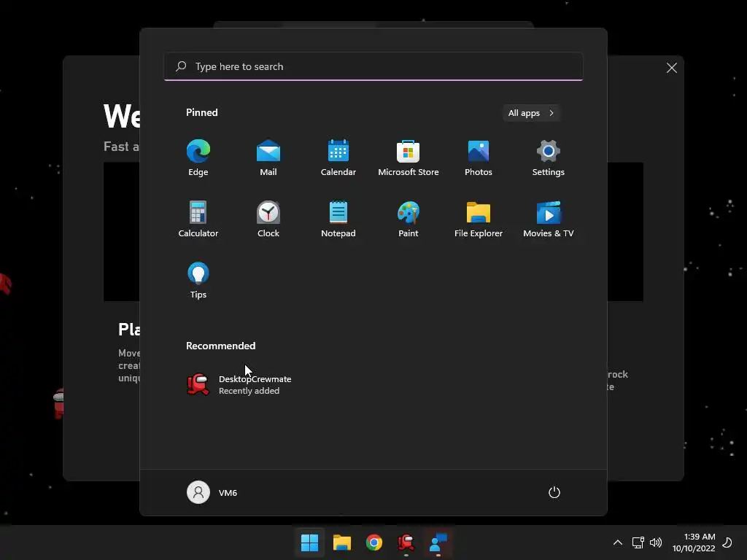The width and height of the screenshot is (747, 560).
Task: Open the Calculator app
Action: tap(198, 219)
